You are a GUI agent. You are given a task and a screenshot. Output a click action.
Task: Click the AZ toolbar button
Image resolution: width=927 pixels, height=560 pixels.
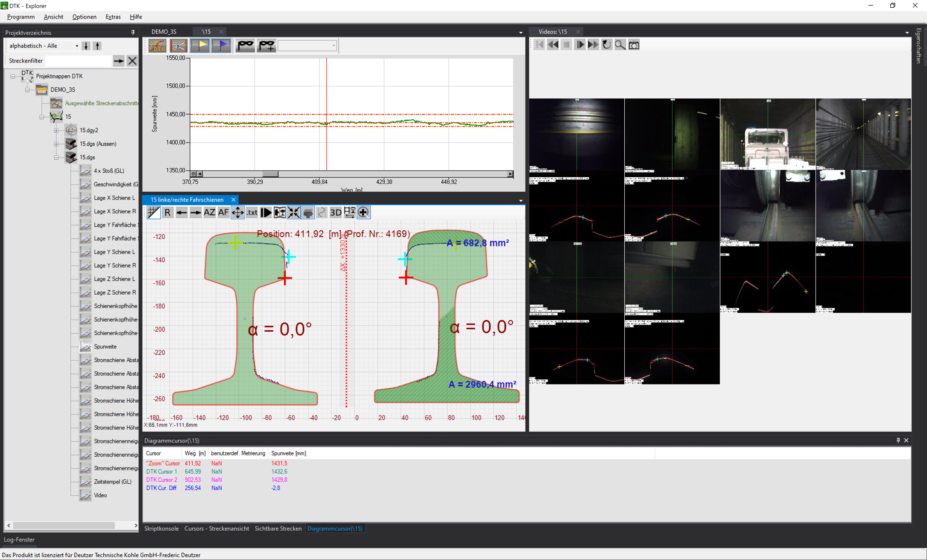(209, 213)
